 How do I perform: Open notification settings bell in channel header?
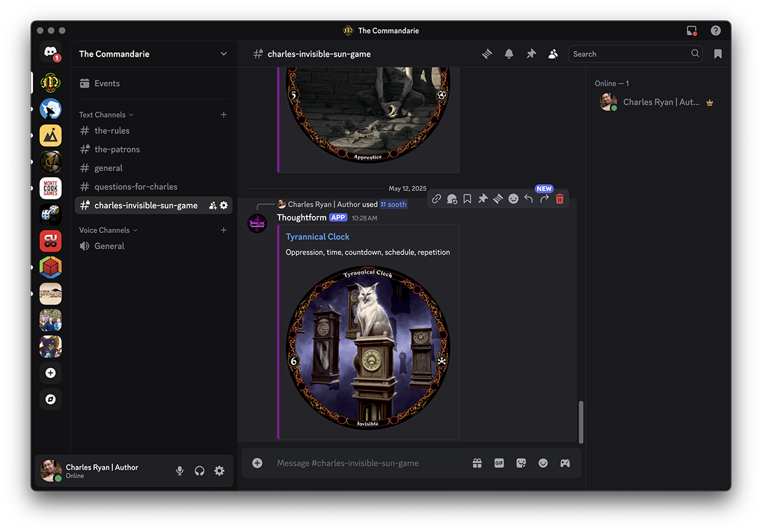(x=509, y=54)
